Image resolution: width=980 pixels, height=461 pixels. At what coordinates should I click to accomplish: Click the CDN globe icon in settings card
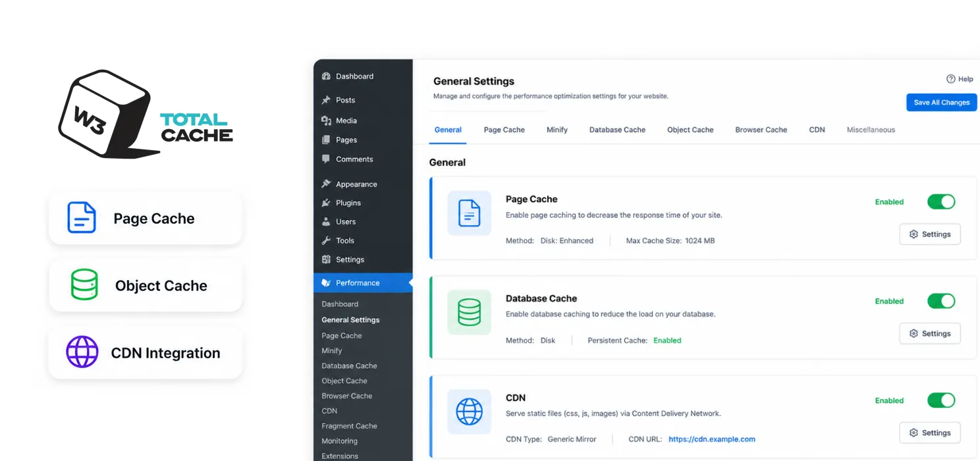coord(470,412)
